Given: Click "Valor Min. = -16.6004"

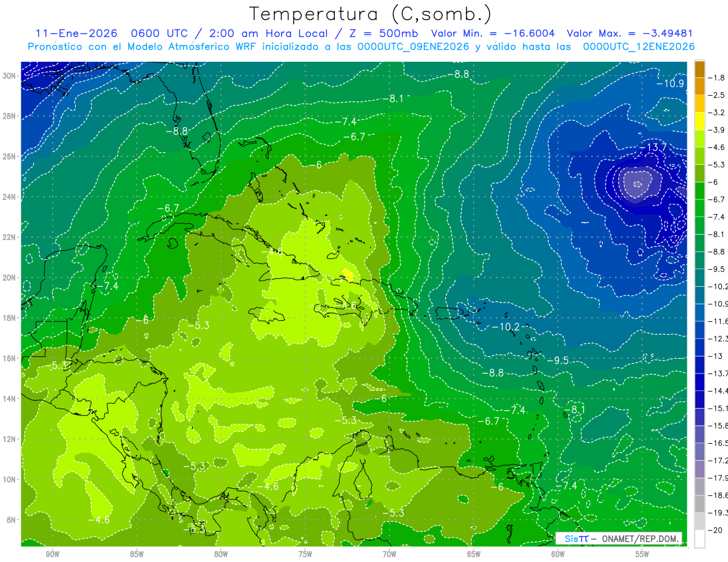Looking at the screenshot, I should (493, 34).
